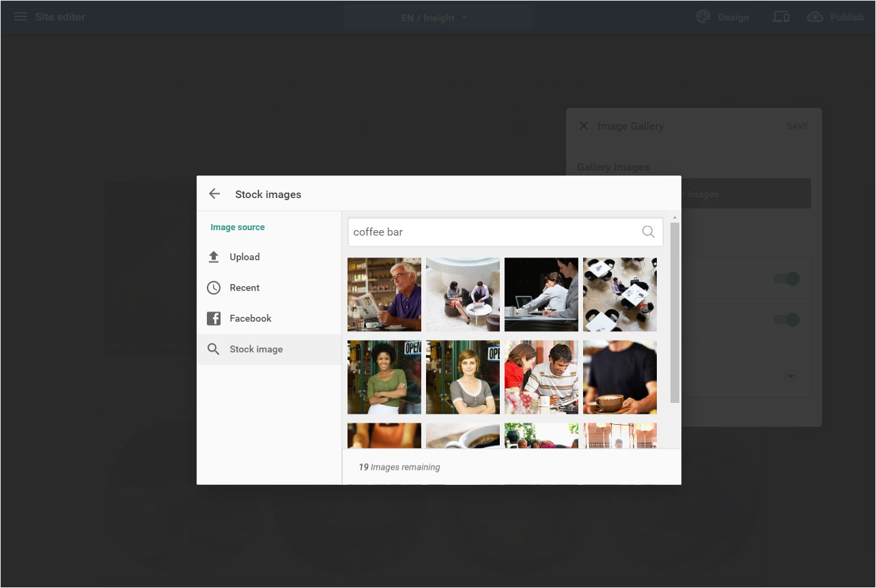Select the black shirt with latte photo
The width and height of the screenshot is (876, 588).
pos(620,377)
